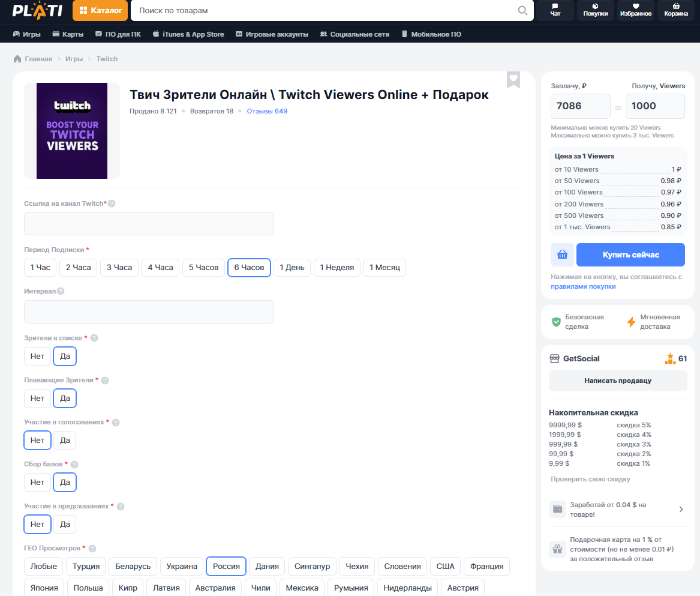
Task: Open Игровые аккаунты menu item
Action: click(x=272, y=34)
